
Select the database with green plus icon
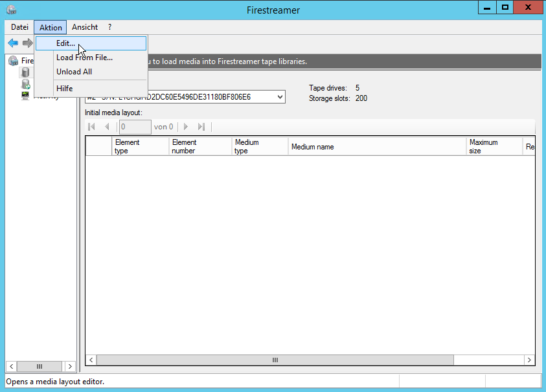click(26, 84)
